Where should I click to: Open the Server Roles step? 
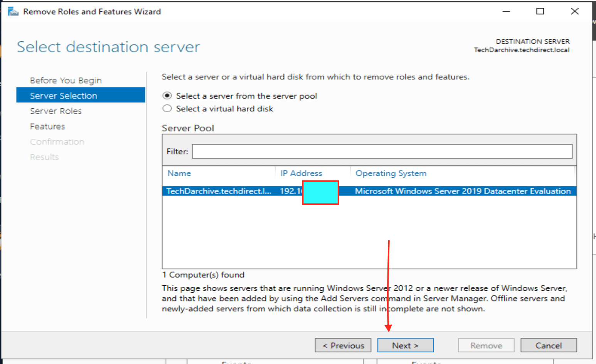56,111
